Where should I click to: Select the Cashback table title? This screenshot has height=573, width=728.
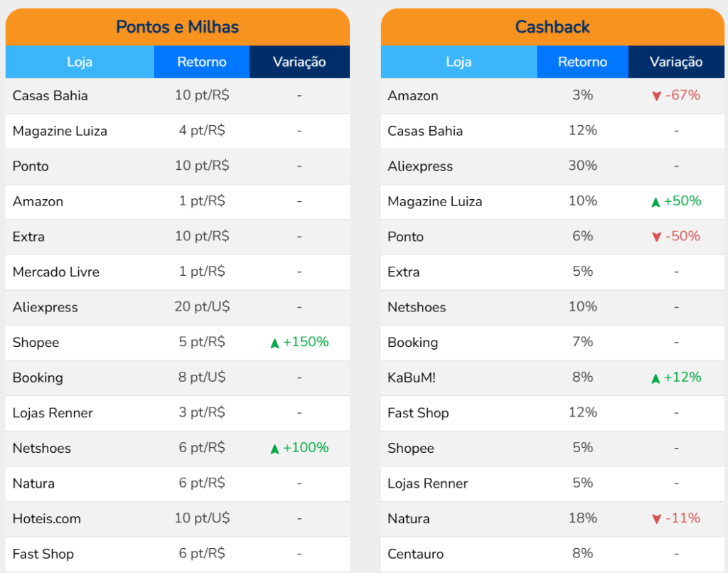point(552,27)
